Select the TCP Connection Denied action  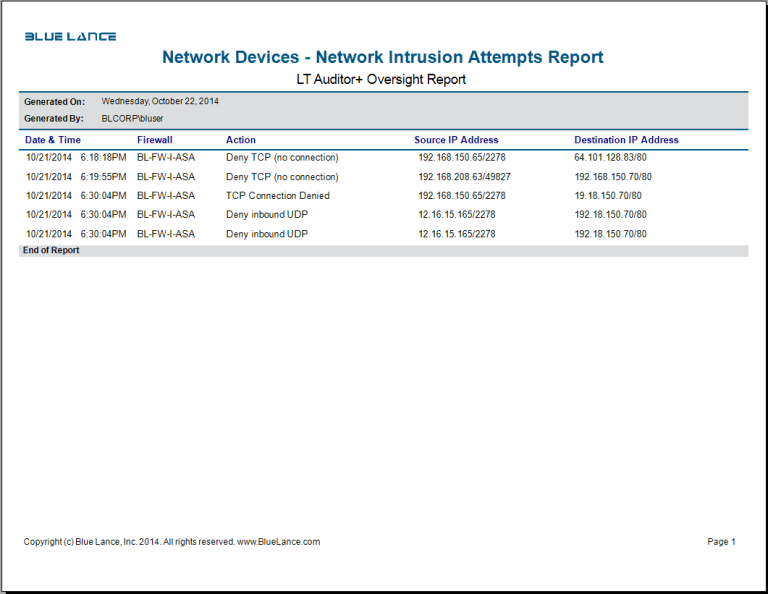coord(277,196)
